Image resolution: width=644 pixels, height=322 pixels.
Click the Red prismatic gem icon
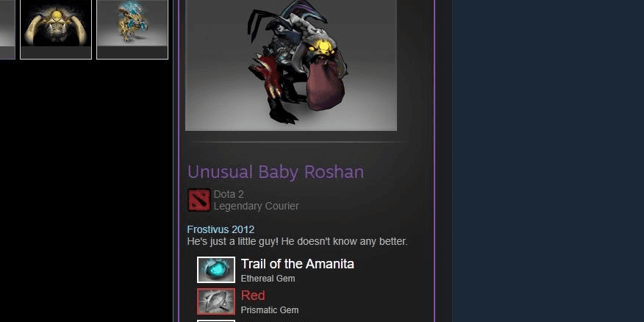coord(216,301)
